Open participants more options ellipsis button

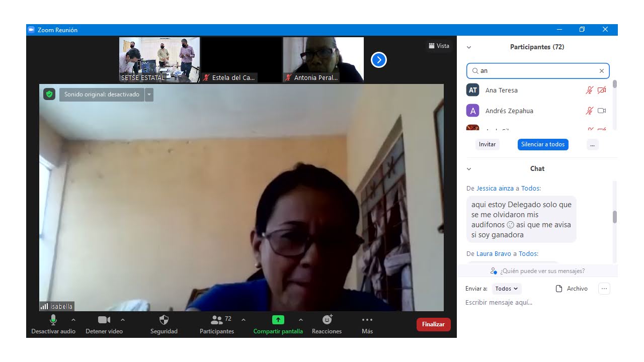click(x=592, y=144)
